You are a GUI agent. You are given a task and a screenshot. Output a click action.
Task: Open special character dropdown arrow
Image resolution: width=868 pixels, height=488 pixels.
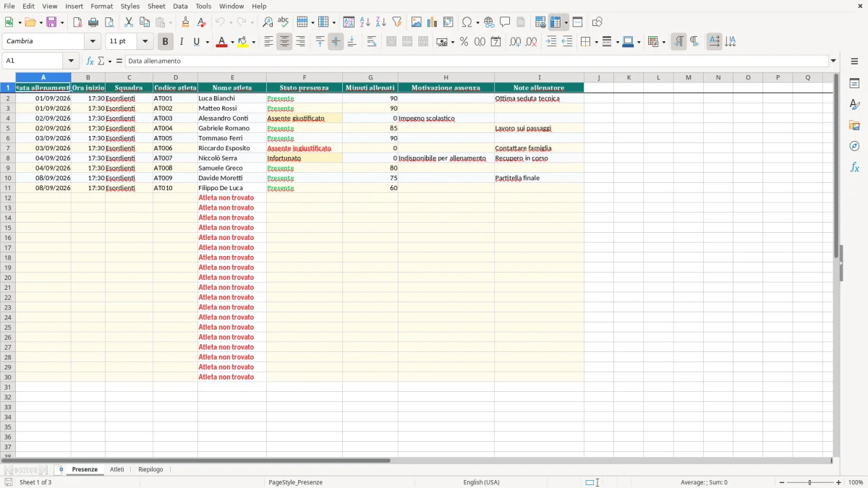pos(477,22)
